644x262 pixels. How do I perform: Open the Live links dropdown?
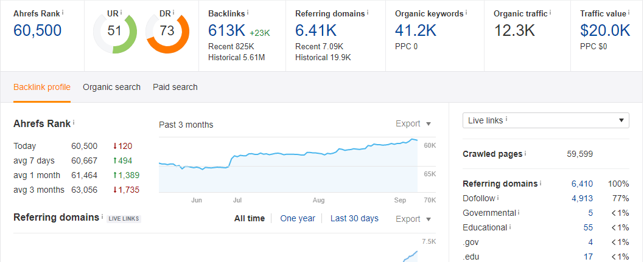tap(546, 120)
